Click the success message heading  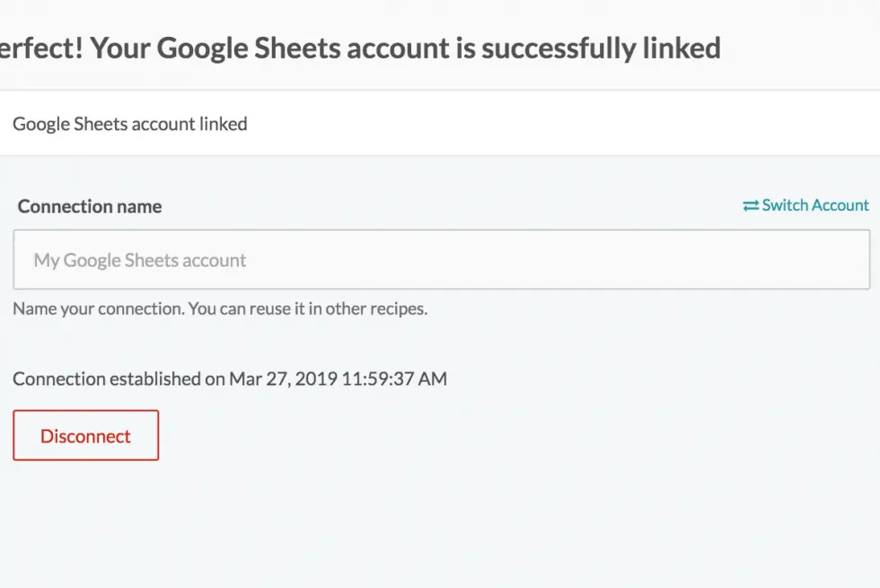[x=361, y=47]
